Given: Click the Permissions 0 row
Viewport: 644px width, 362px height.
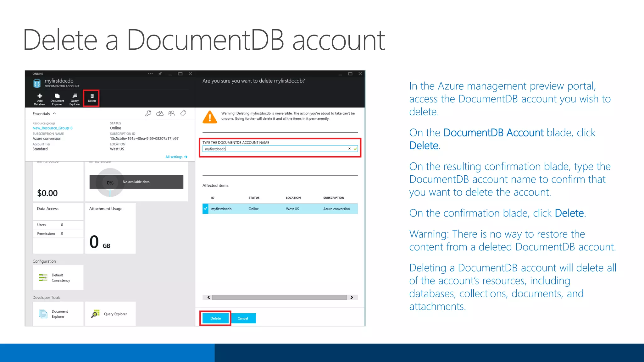Looking at the screenshot, I should coord(58,233).
